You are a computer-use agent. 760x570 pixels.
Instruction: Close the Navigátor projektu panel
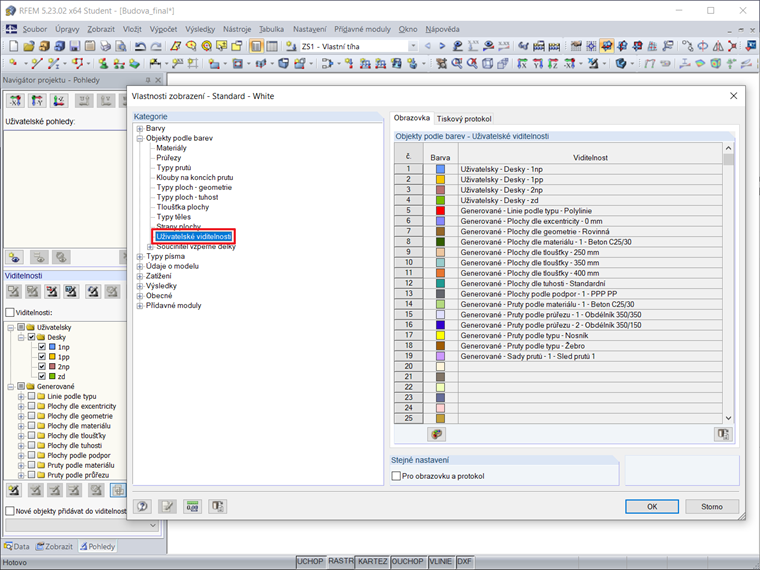(158, 80)
